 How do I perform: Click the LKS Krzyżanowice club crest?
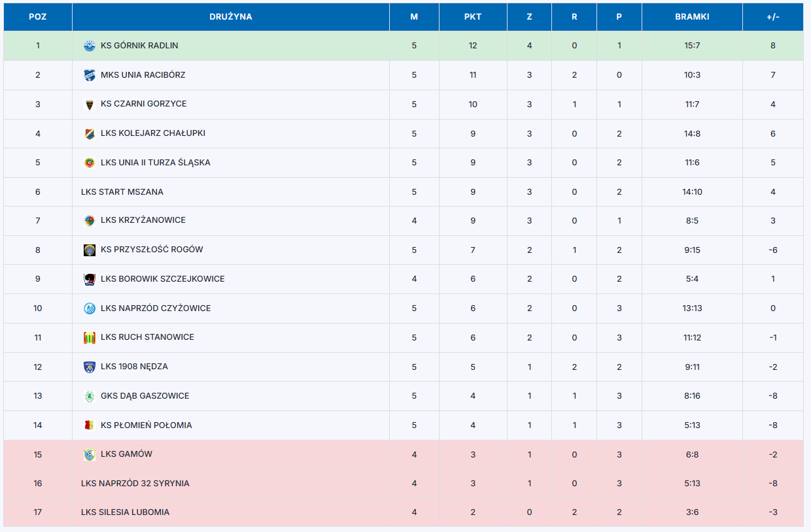90,220
